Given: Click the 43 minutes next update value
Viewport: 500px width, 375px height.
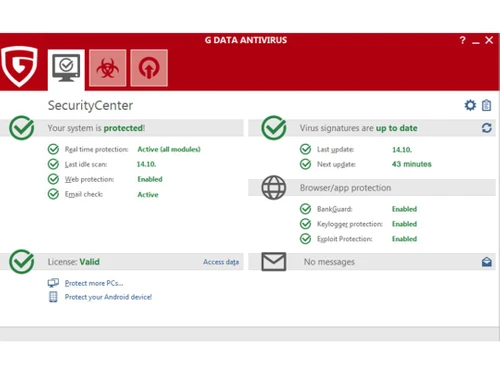Looking at the screenshot, I should point(412,164).
